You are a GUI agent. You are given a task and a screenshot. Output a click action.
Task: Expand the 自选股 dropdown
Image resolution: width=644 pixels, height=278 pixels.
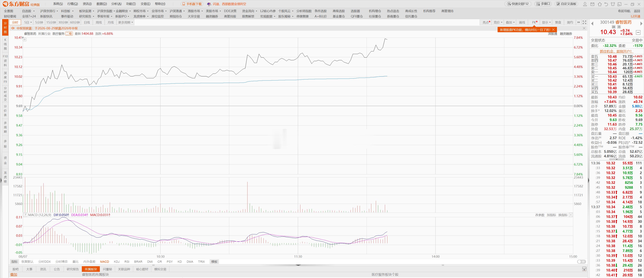[34, 11]
